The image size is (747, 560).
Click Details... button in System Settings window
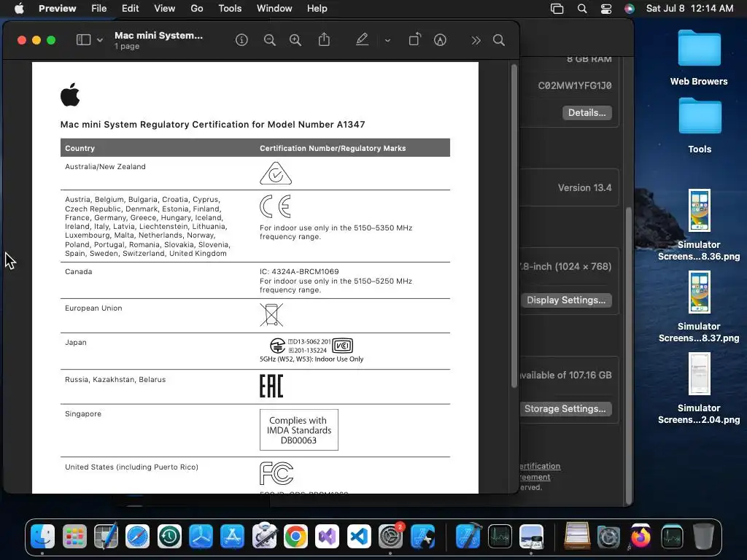click(587, 113)
